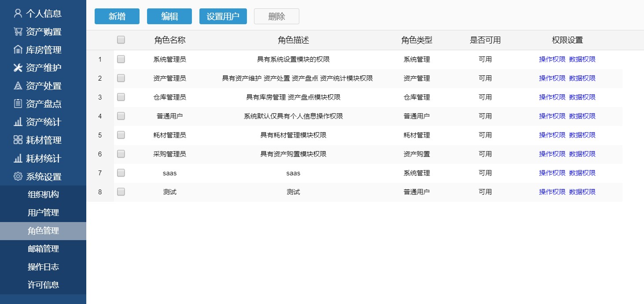Click the bar chart icon beside 资产统计
644x304 pixels.
[x=18, y=122]
